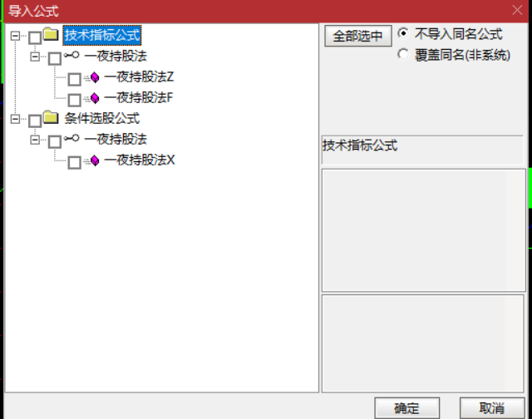Cancel the dialog with 取消
532x419 pixels.
(x=492, y=408)
